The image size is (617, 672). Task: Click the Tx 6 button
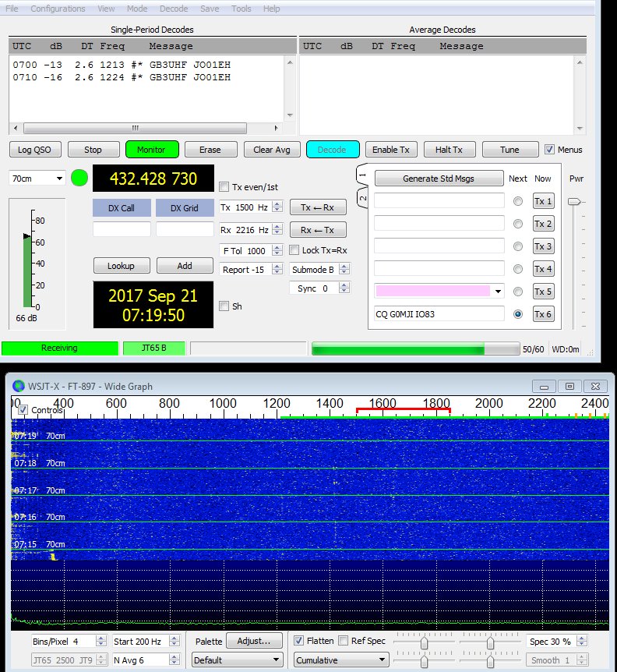tap(543, 314)
